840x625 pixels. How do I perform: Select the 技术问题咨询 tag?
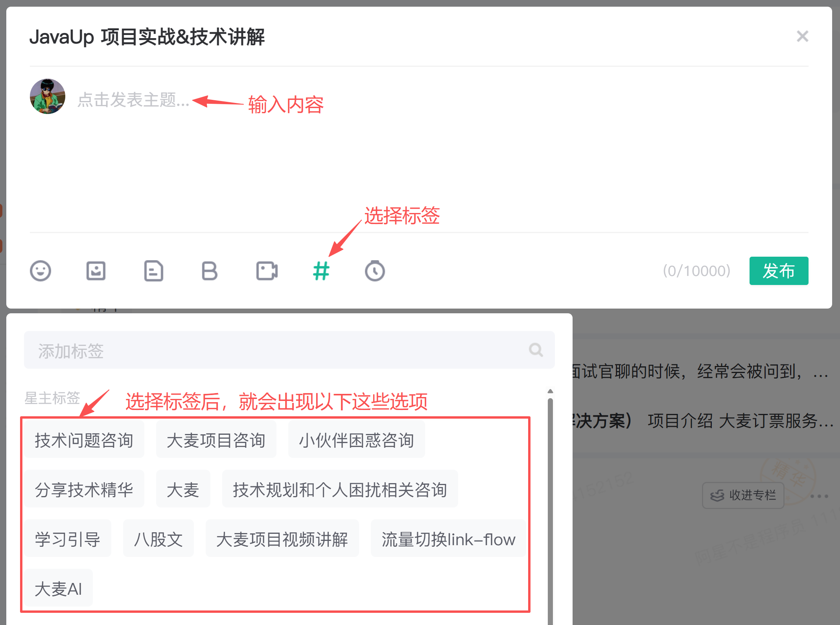click(x=84, y=440)
